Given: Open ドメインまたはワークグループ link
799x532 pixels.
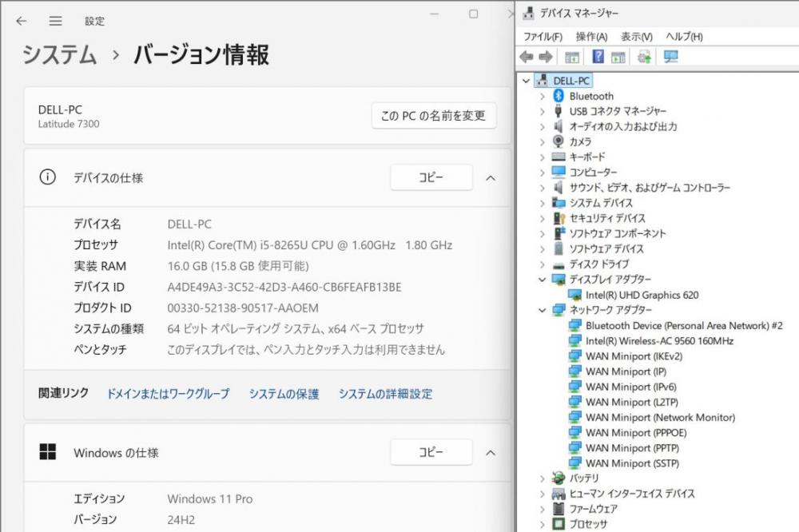Looking at the screenshot, I should (168, 394).
